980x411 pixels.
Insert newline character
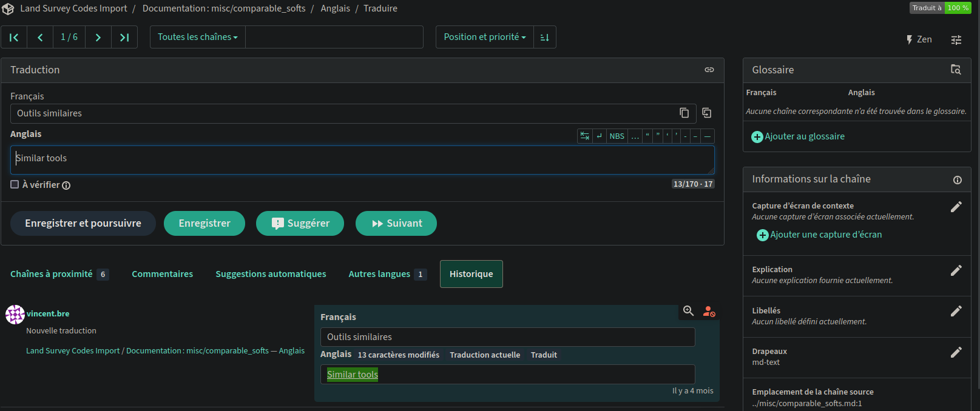(x=600, y=136)
